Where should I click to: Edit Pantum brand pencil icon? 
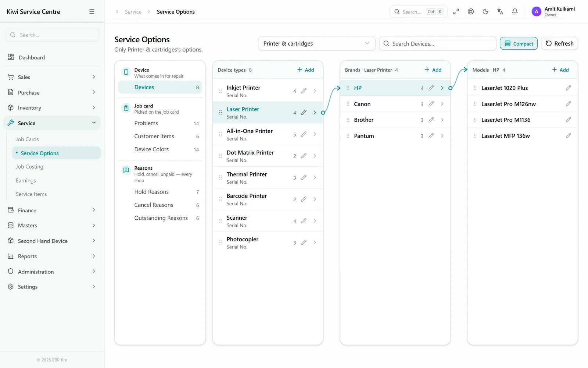pyautogui.click(x=431, y=136)
